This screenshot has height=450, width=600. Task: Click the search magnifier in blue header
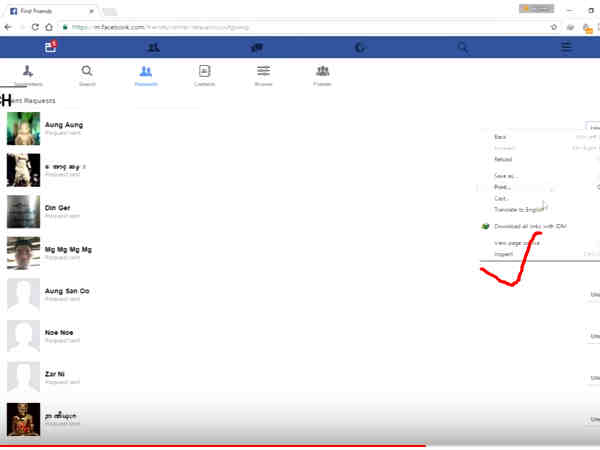(x=462, y=47)
